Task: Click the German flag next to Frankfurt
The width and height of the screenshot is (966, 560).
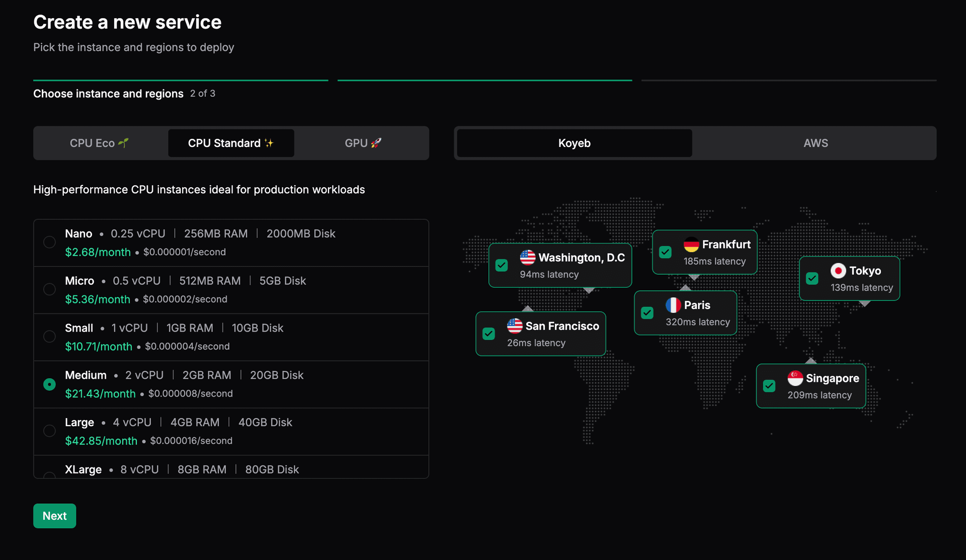Action: pyautogui.click(x=691, y=245)
